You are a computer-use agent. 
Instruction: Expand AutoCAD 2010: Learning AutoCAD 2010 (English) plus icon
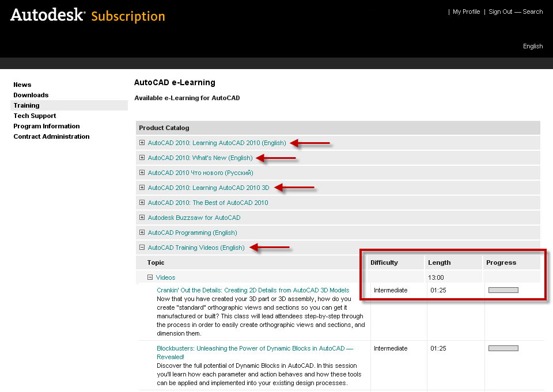coord(142,142)
